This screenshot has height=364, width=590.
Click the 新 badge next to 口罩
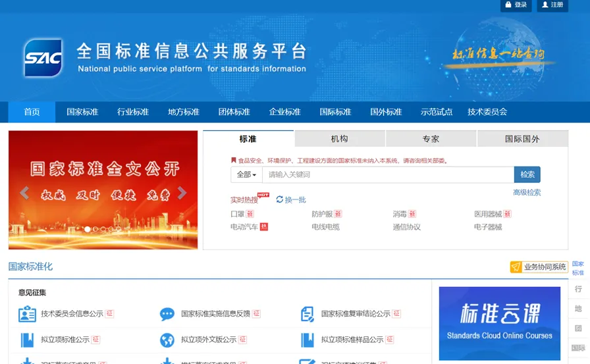250,214
